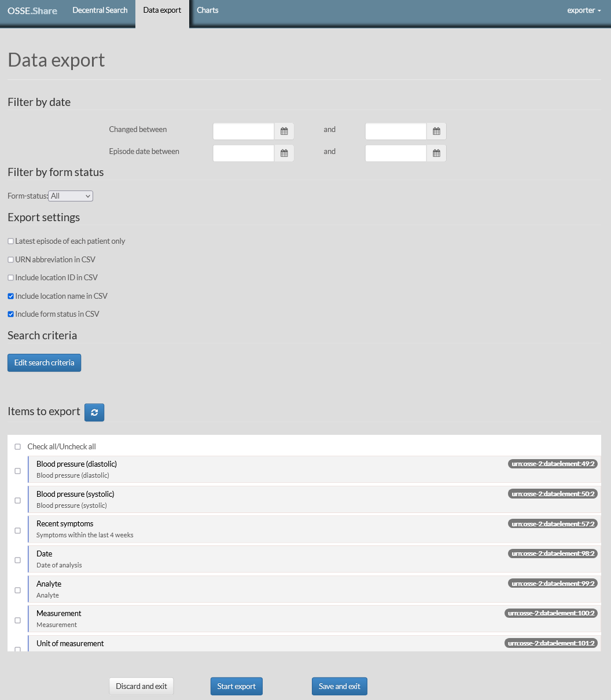Check the Recent symptoms item
Viewport: 611px width, 700px height.
tap(17, 530)
